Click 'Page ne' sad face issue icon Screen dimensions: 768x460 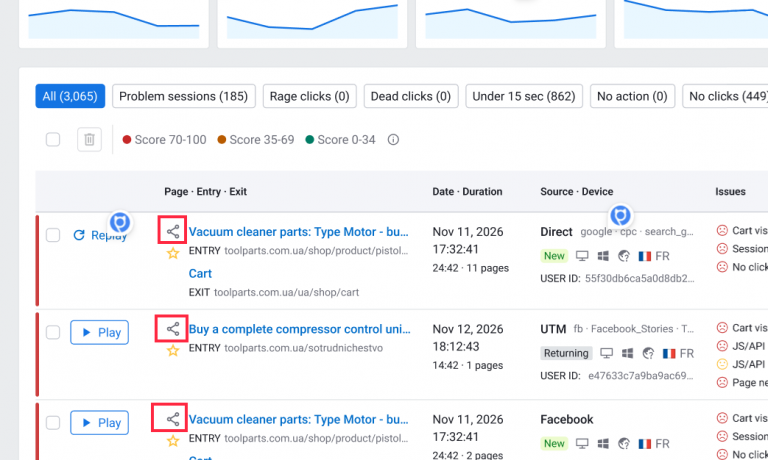click(x=722, y=382)
